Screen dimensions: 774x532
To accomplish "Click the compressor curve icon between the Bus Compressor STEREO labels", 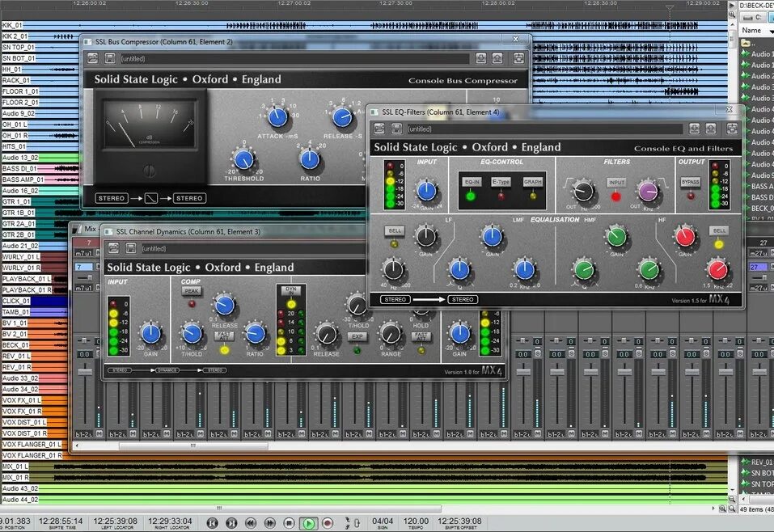I will pyautogui.click(x=151, y=198).
